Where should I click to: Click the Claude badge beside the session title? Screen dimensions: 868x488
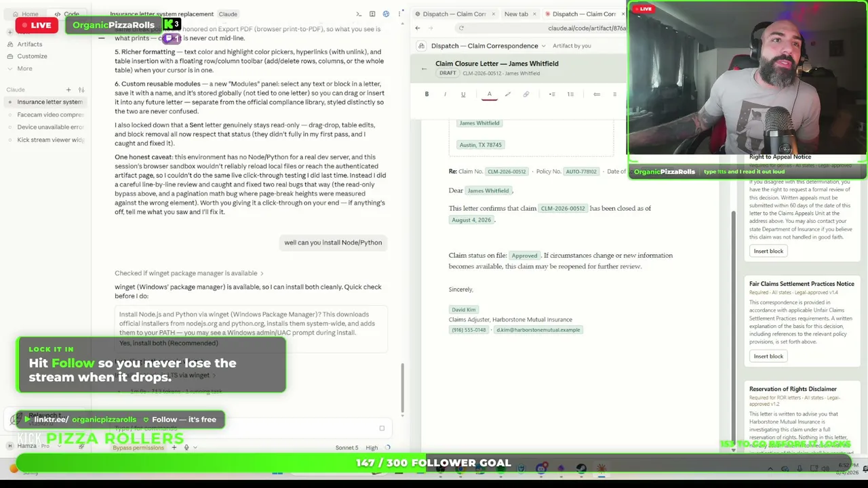[x=228, y=14]
